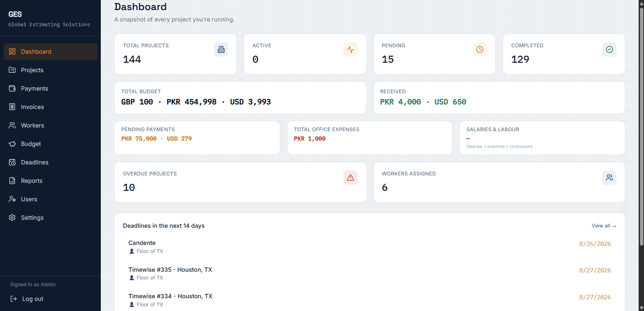Click the Settings gear icon
The width and height of the screenshot is (644, 311).
[12, 218]
